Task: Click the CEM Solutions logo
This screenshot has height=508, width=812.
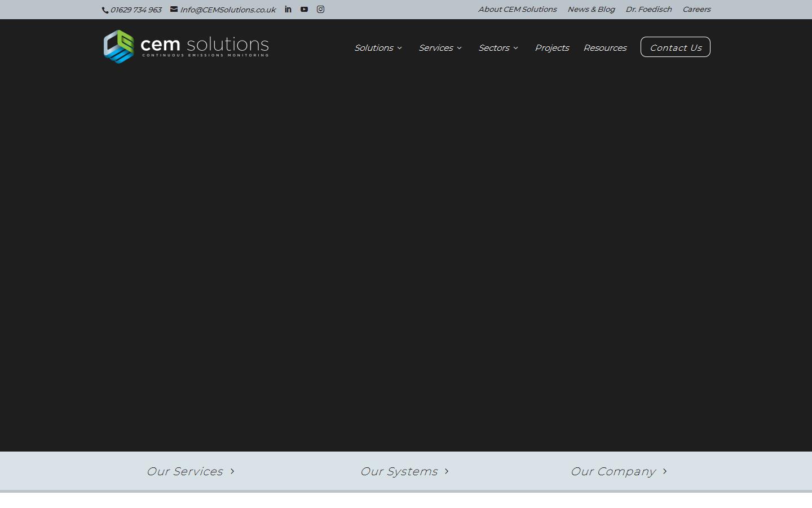Action: coord(186,47)
